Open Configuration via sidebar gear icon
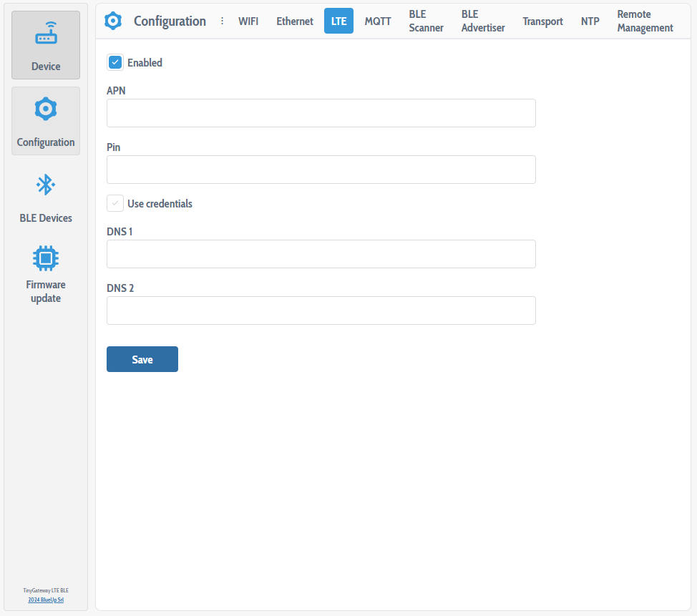Image resolution: width=697 pixels, height=616 pixels. click(x=46, y=109)
